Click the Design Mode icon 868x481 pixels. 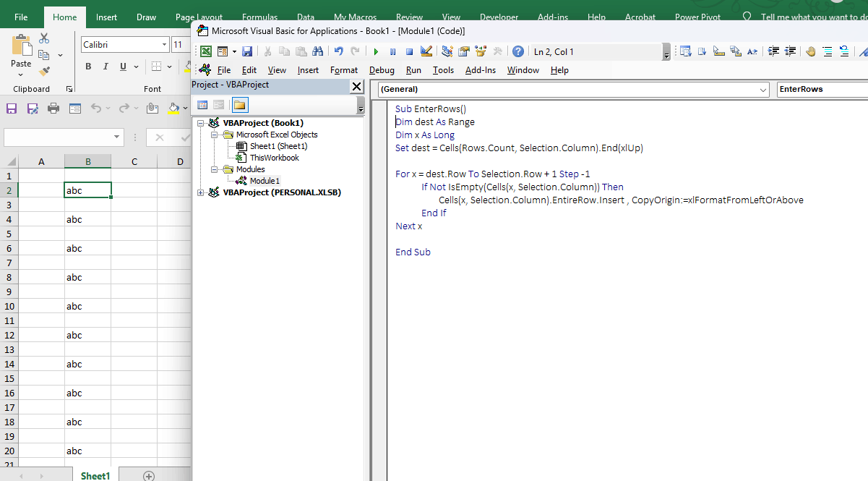[426, 51]
